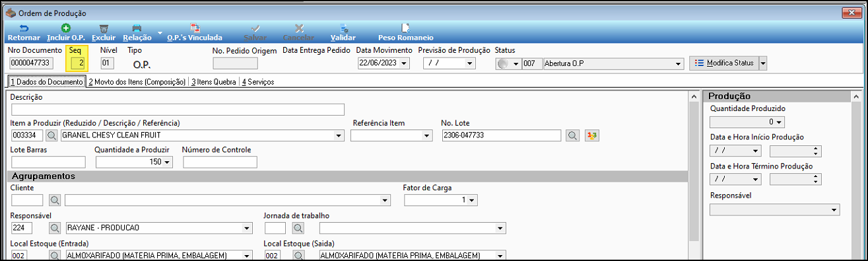Click the Excluir trash icon
Screen dimensions: 868x261
(104, 28)
